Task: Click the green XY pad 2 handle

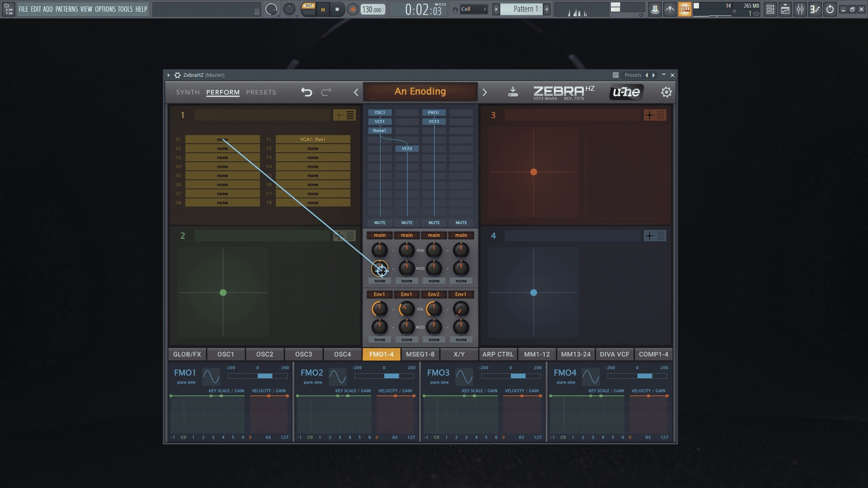Action: (223, 293)
